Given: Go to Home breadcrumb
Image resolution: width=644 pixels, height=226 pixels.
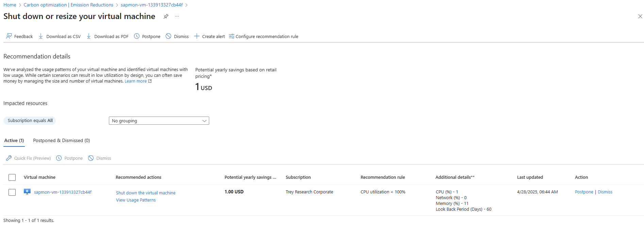Looking at the screenshot, I should point(10,5).
